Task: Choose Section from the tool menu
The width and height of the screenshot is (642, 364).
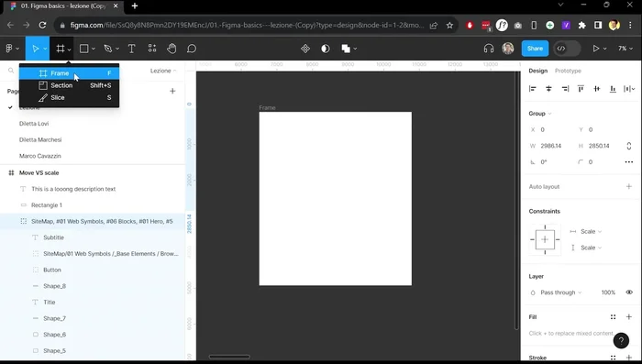Action: tap(69, 85)
